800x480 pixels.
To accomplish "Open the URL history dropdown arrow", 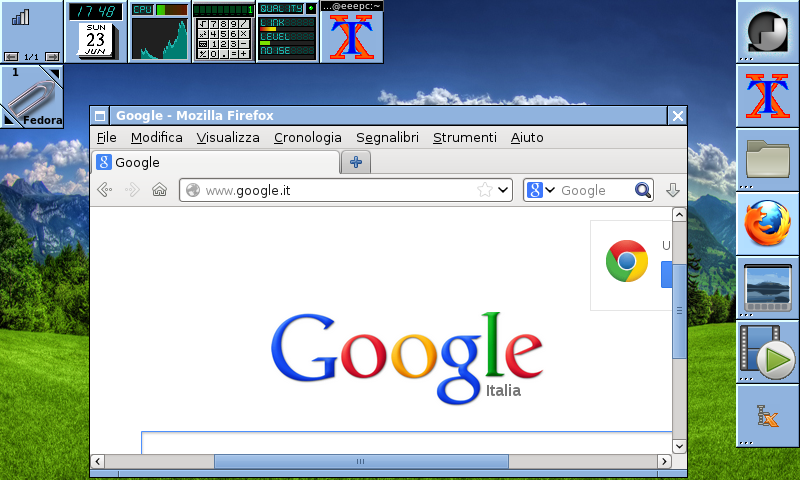I will tap(503, 190).
